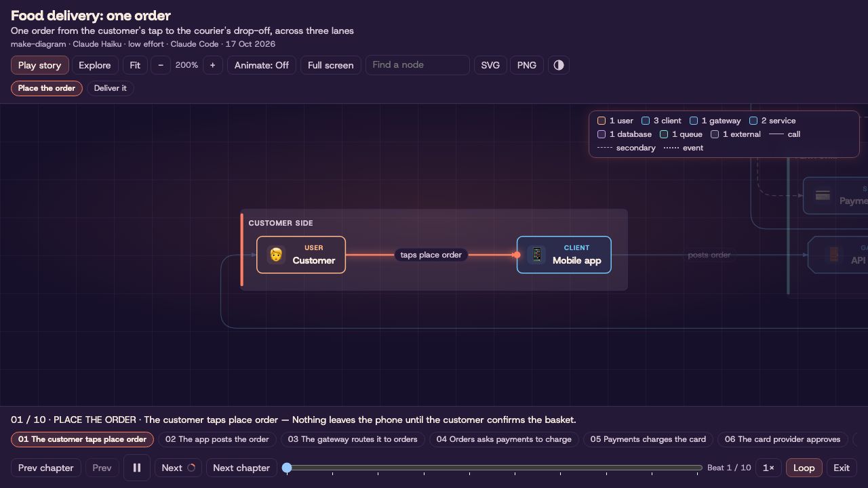Select the Deliver it chapter
The width and height of the screenshot is (868, 488).
(x=111, y=88)
